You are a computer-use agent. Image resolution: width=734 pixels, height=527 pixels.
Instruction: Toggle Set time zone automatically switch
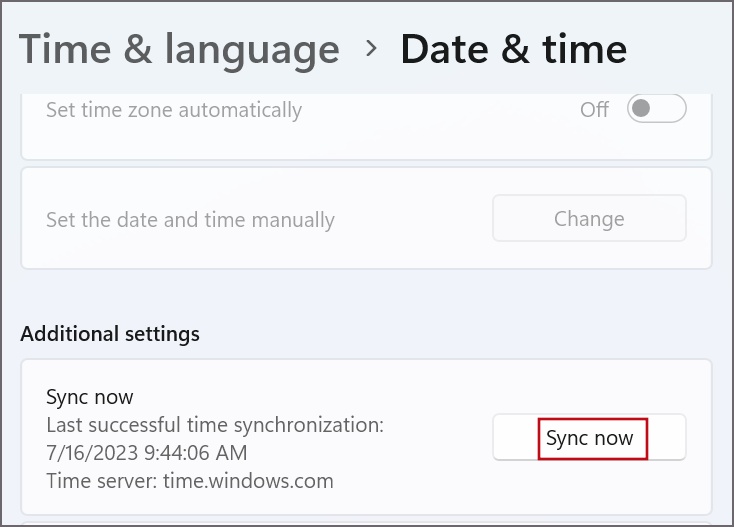coord(657,108)
